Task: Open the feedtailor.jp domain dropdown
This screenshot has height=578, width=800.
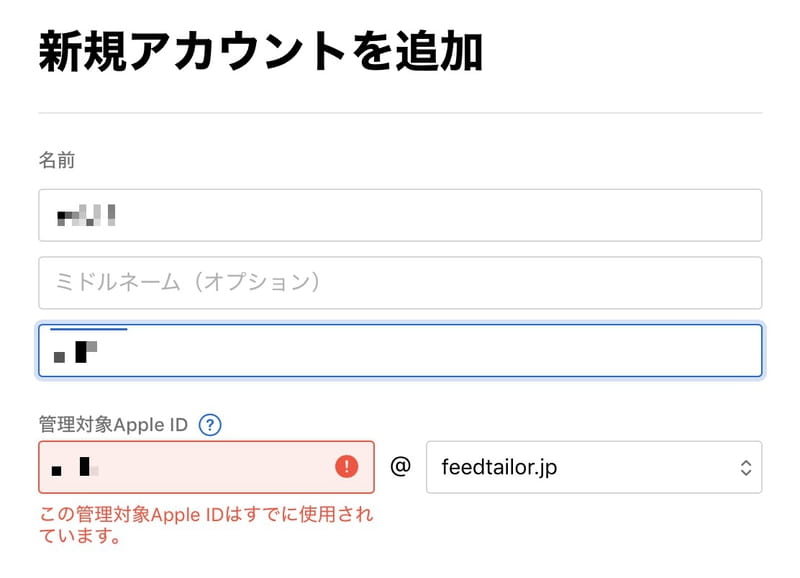Action: tap(594, 467)
